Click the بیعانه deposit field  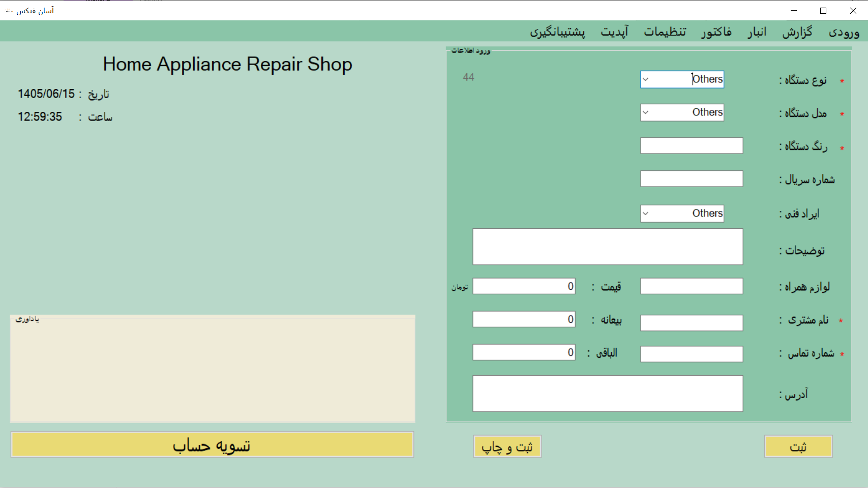coord(524,319)
